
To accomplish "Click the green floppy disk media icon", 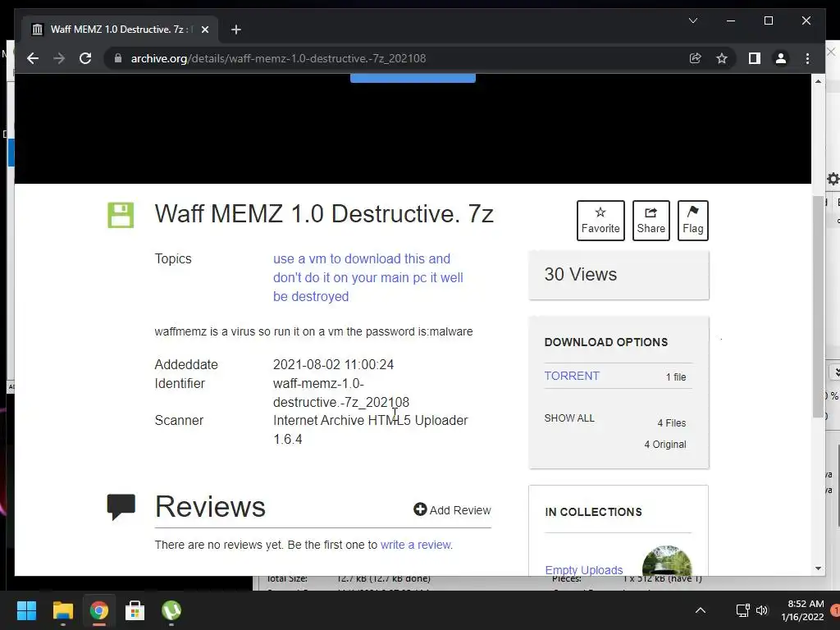I will 121,216.
